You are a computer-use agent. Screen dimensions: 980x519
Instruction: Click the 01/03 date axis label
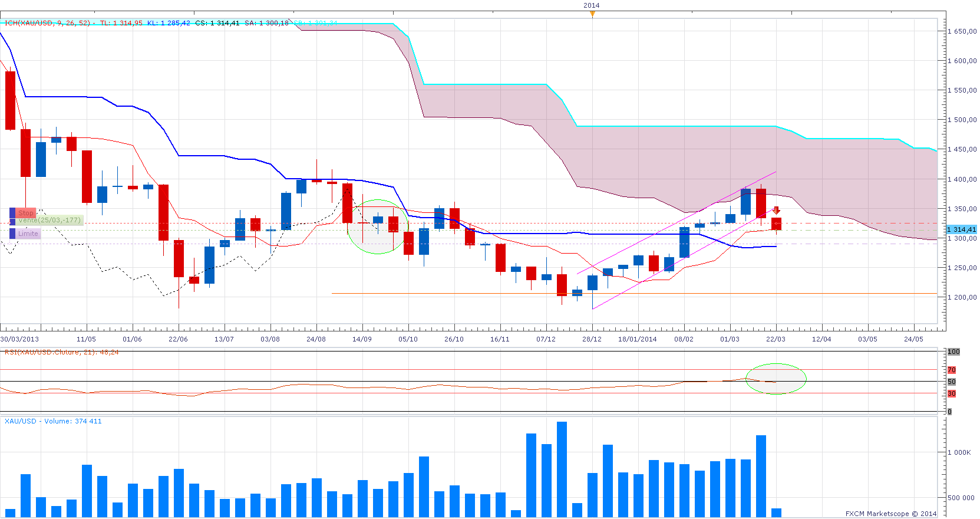[x=730, y=339]
